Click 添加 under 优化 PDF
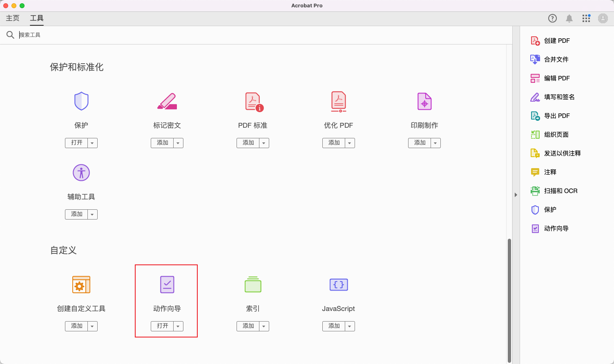The width and height of the screenshot is (614, 364). 334,143
